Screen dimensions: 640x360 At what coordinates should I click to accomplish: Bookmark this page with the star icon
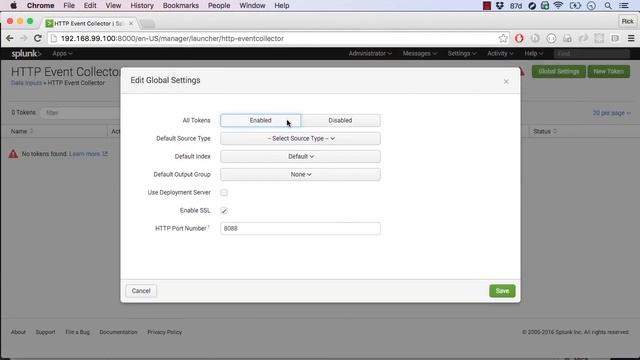(503, 38)
